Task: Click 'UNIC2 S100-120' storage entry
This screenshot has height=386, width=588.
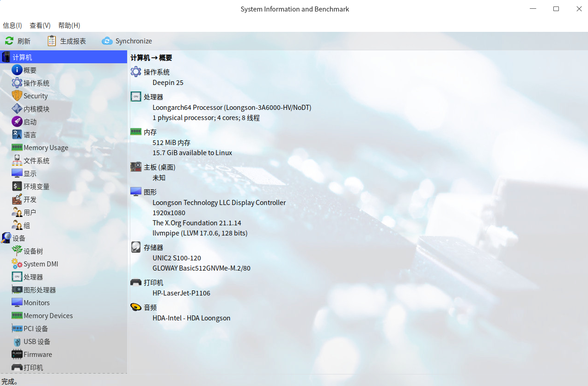Action: pos(177,258)
